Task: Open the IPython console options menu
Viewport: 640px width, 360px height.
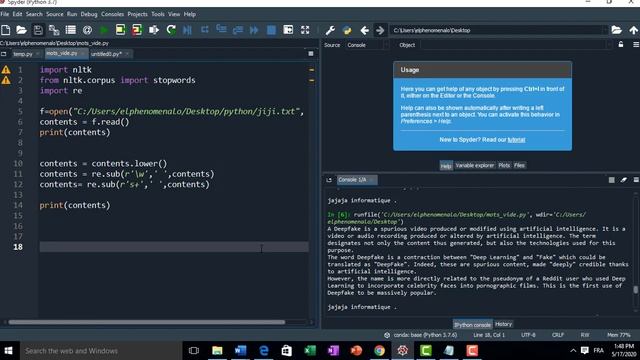Action: tap(636, 180)
